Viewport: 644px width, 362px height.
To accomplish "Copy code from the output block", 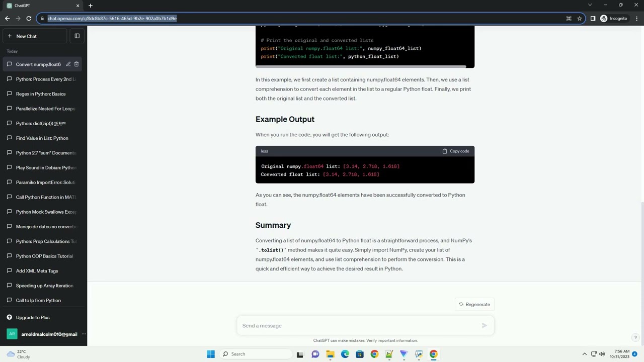I will point(456,151).
